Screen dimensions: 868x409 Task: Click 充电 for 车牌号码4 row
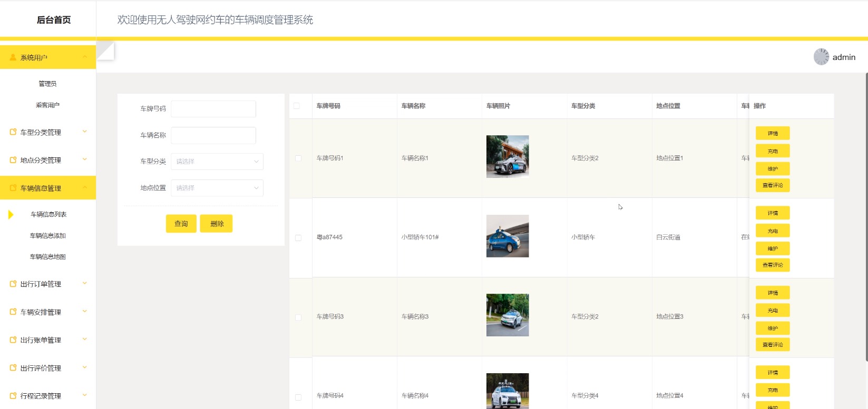(773, 390)
